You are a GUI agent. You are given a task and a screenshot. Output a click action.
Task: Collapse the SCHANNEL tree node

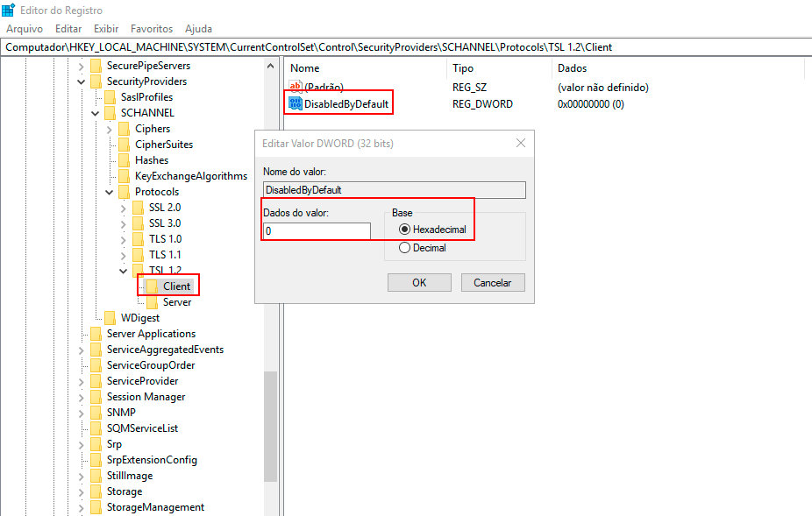coord(96,113)
